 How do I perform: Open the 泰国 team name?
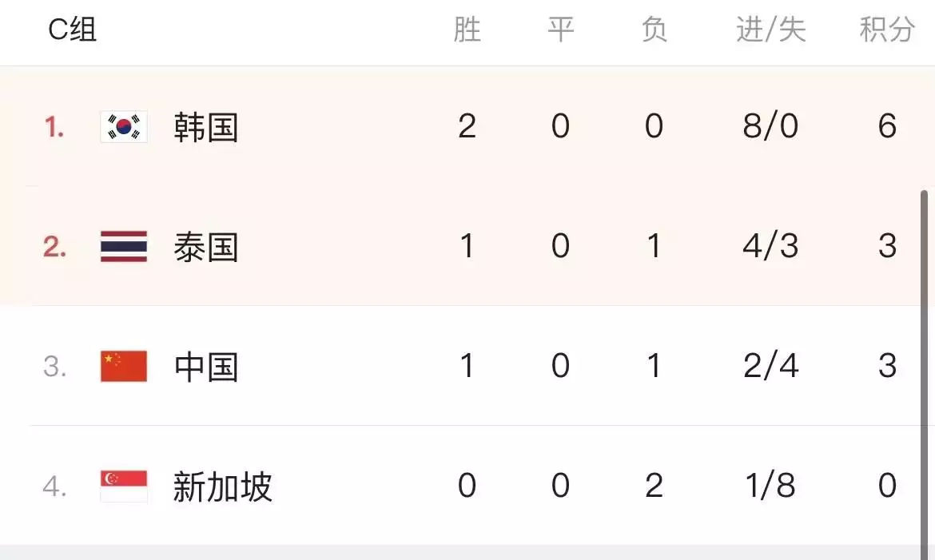click(x=206, y=247)
